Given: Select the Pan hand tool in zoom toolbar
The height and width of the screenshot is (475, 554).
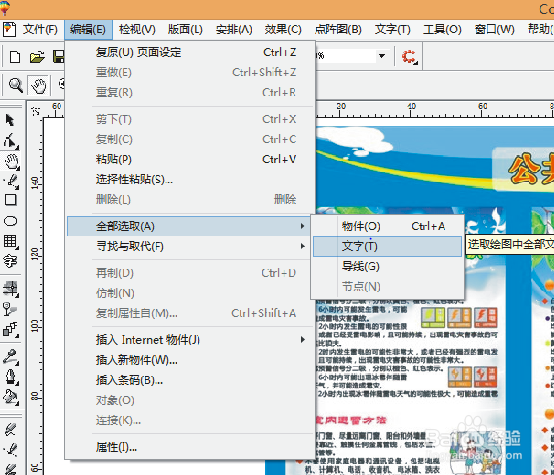Looking at the screenshot, I should point(39,86).
